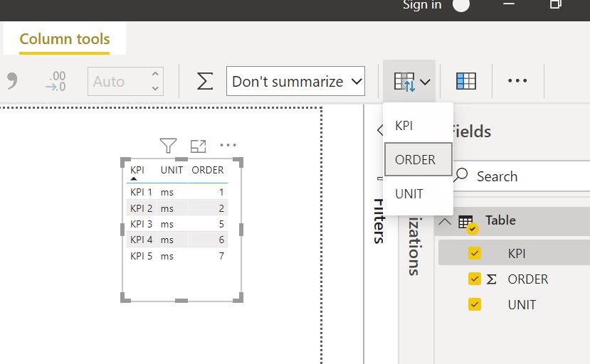This screenshot has height=364, width=590.
Task: Click the Search magnifier icon
Action: pos(461,175)
